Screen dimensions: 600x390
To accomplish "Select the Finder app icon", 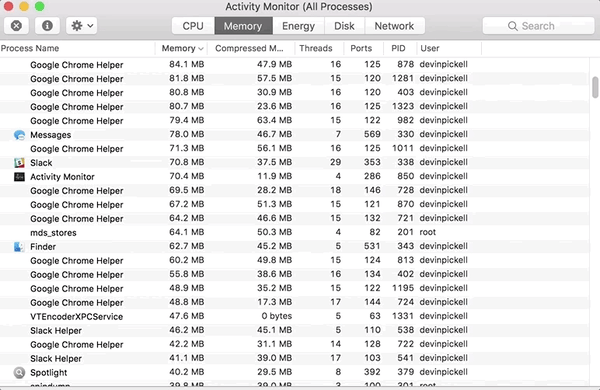I will pos(20,246).
